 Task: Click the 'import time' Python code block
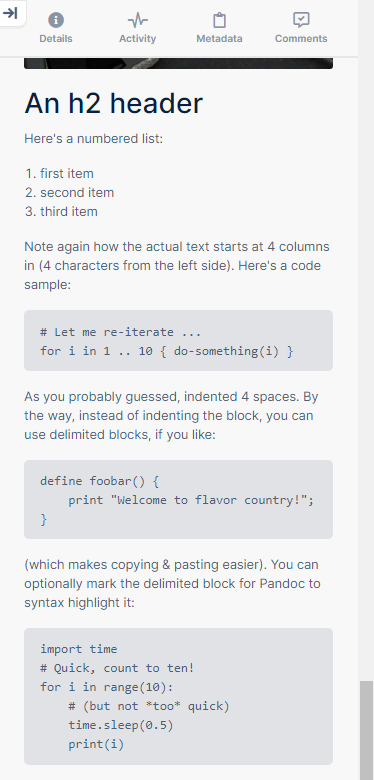179,696
